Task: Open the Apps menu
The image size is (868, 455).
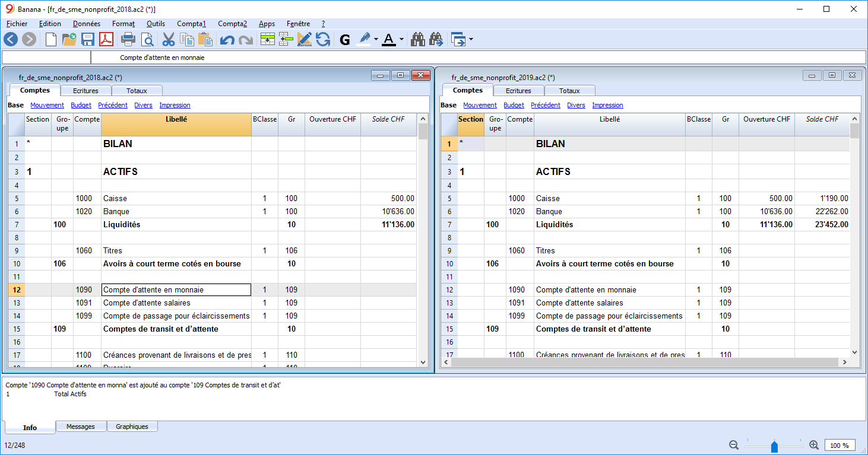Action: point(267,24)
